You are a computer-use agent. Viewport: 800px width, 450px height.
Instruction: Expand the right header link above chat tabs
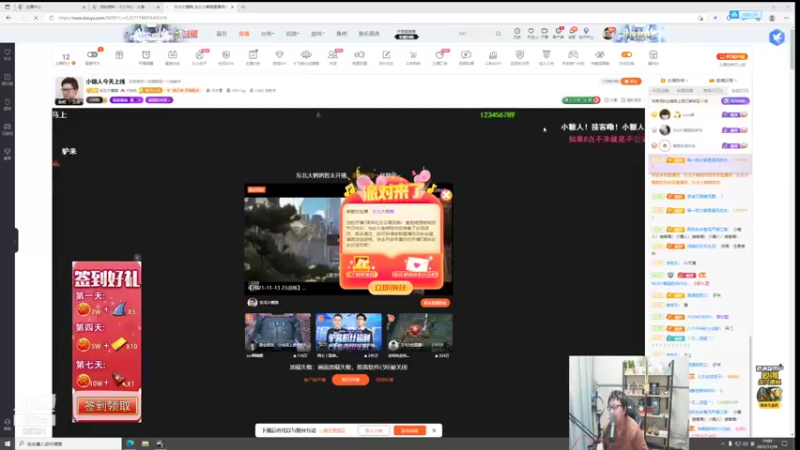[722, 81]
